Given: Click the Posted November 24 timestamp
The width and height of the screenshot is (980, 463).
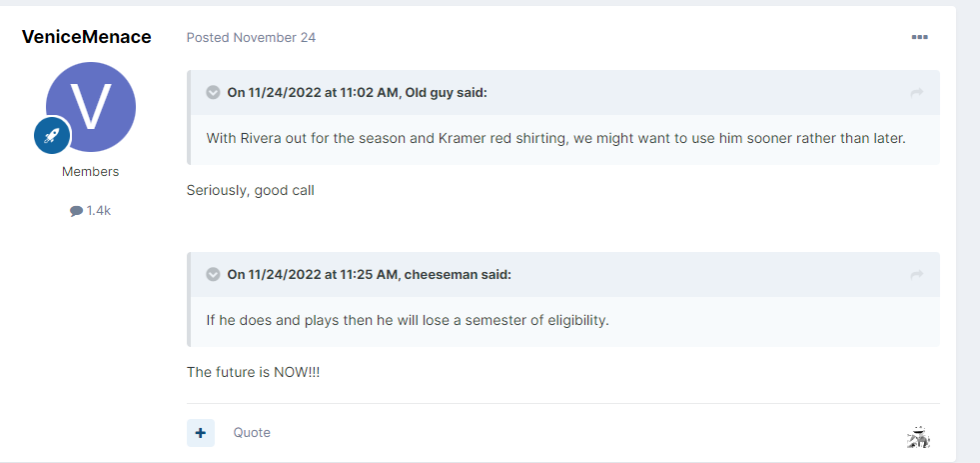Looking at the screenshot, I should coord(252,38).
